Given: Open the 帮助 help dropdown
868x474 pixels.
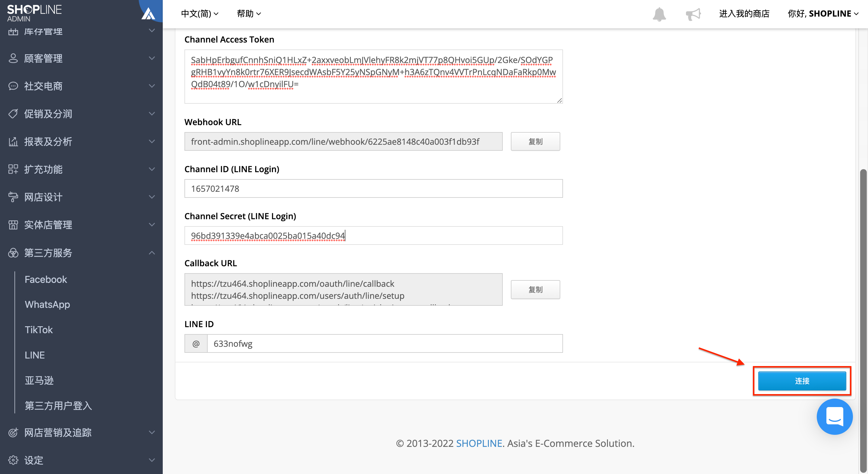Looking at the screenshot, I should click(x=249, y=14).
